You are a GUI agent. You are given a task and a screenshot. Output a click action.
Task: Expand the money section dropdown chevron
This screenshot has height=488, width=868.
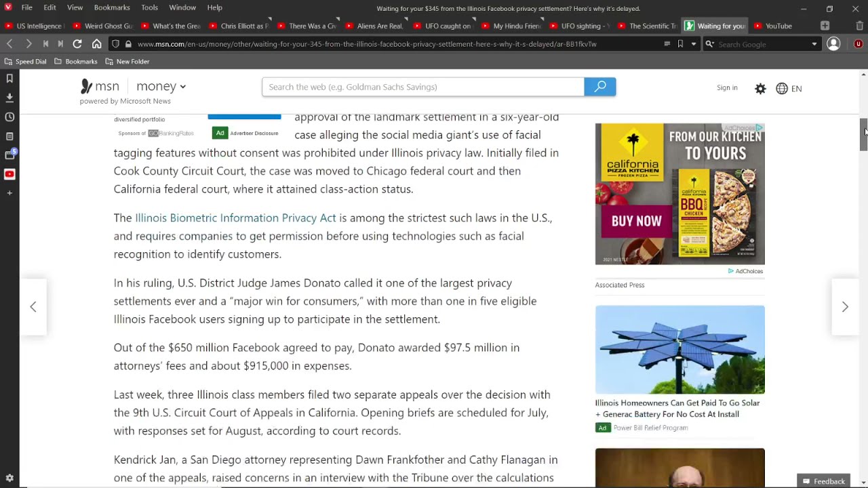click(x=183, y=87)
